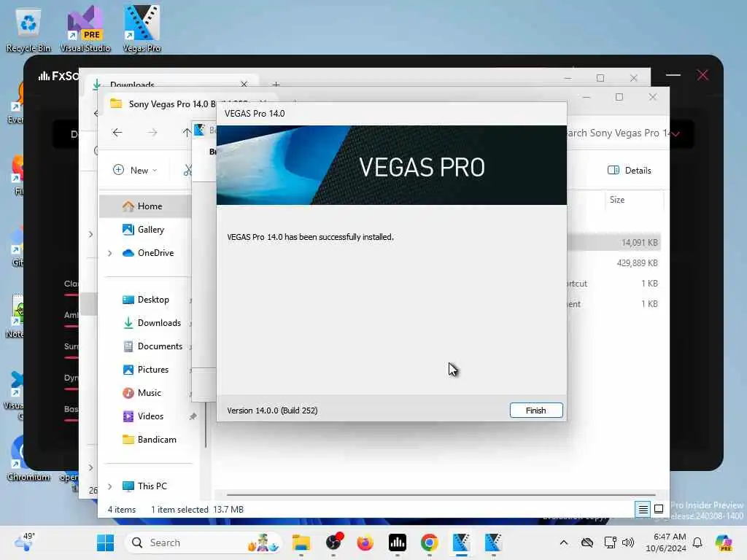This screenshot has height=560, width=747.
Task: Click the Cut scissors icon
Action: [x=187, y=170]
